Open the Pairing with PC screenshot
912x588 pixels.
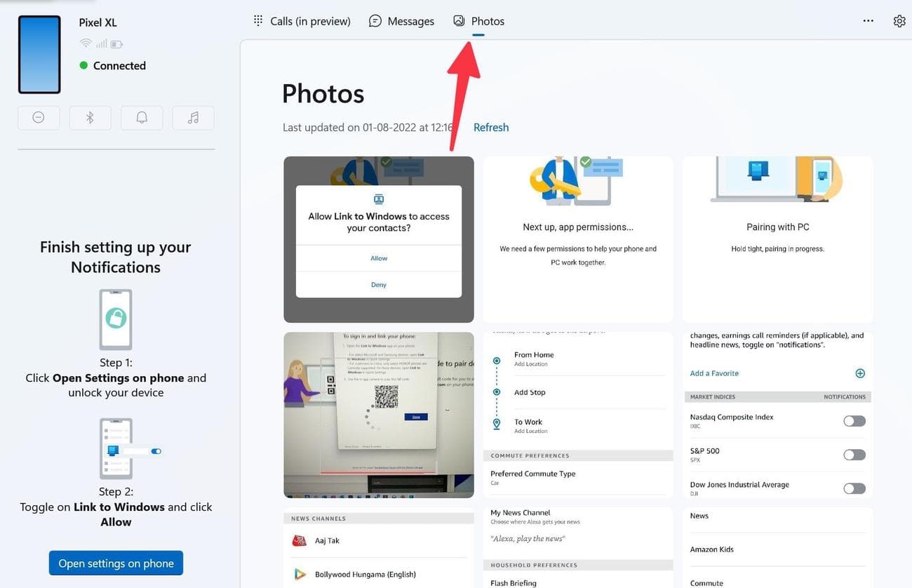point(777,239)
